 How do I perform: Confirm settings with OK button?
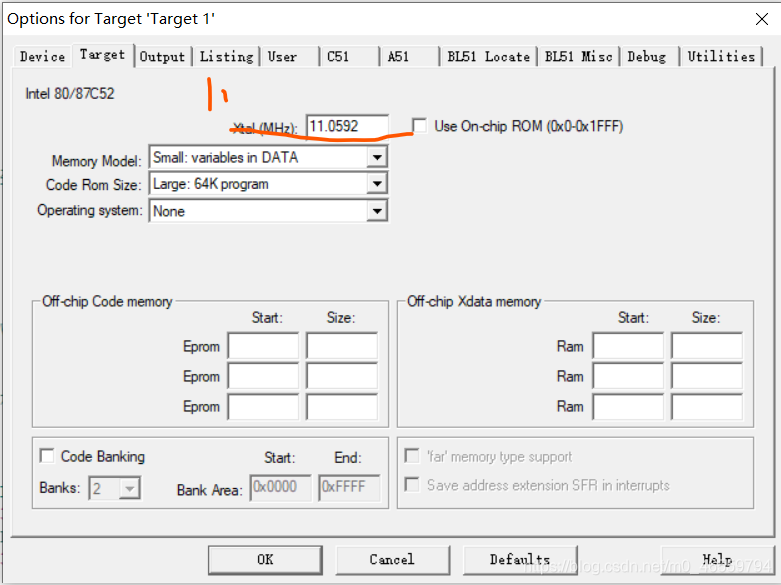(x=265, y=560)
